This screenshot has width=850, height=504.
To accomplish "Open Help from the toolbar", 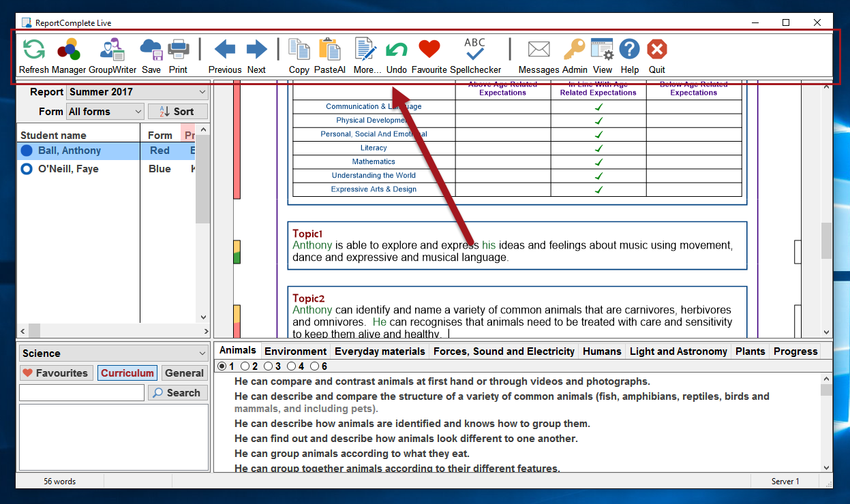I will pyautogui.click(x=630, y=50).
